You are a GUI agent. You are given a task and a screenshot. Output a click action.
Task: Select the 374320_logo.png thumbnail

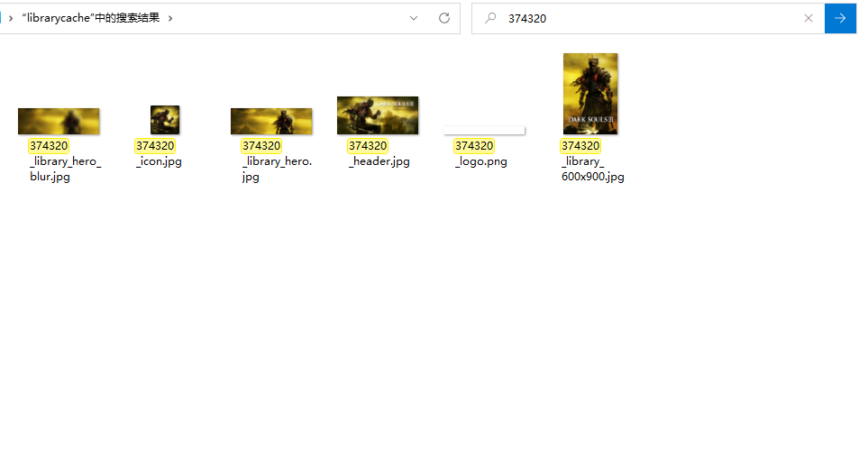pos(484,130)
